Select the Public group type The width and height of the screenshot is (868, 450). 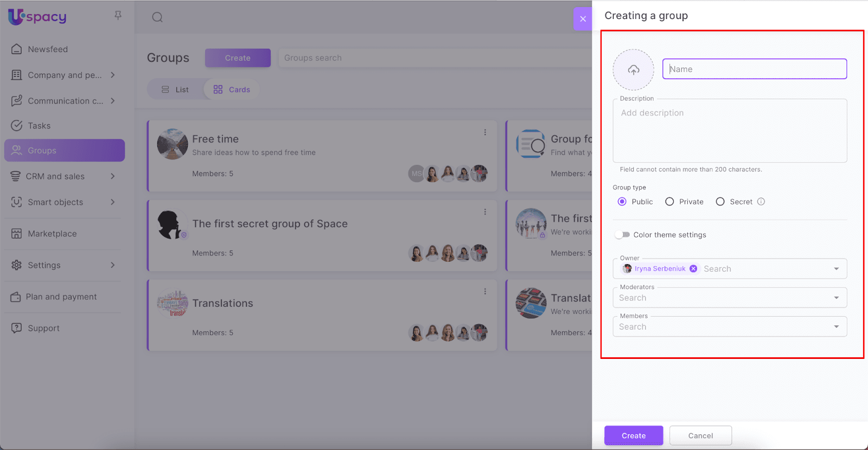click(622, 202)
